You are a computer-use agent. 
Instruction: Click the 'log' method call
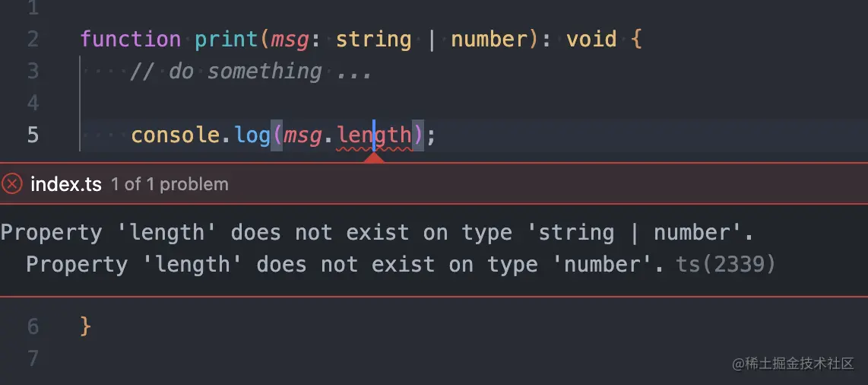pyautogui.click(x=252, y=135)
